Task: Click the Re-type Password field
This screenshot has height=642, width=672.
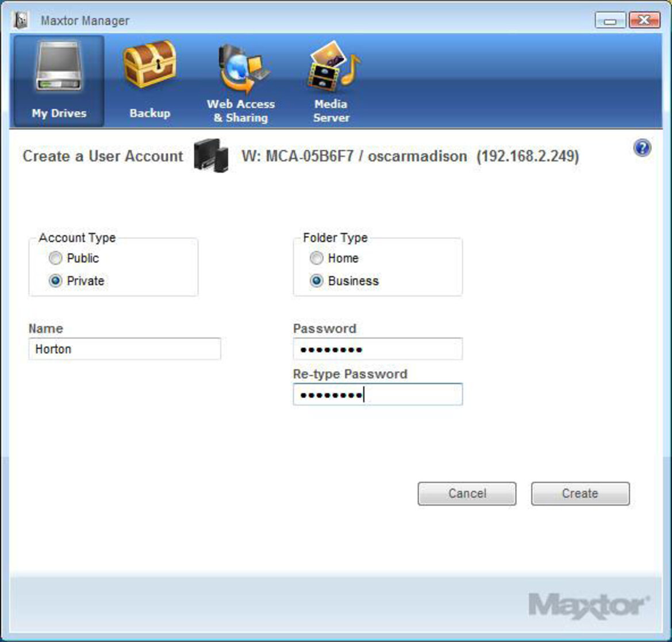Action: (378, 394)
